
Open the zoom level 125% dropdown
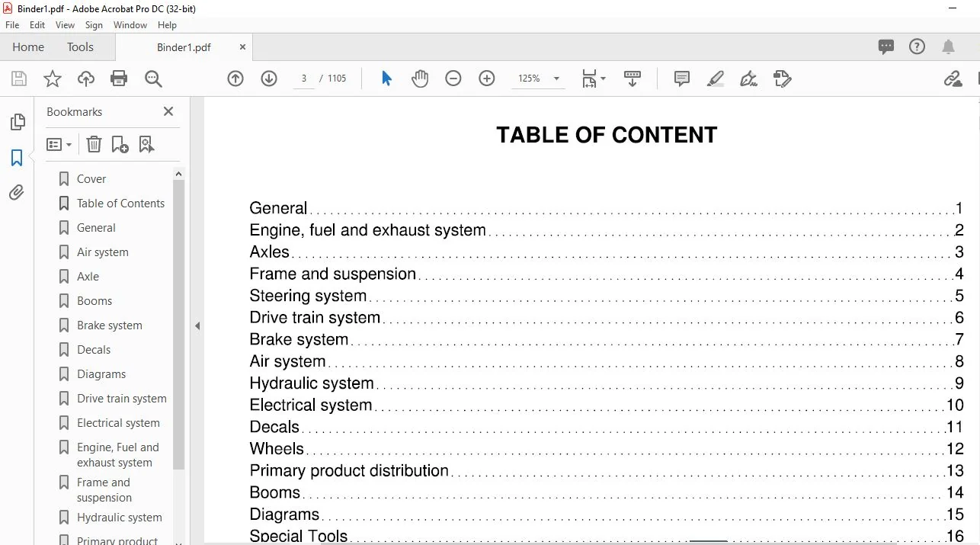click(x=556, y=79)
